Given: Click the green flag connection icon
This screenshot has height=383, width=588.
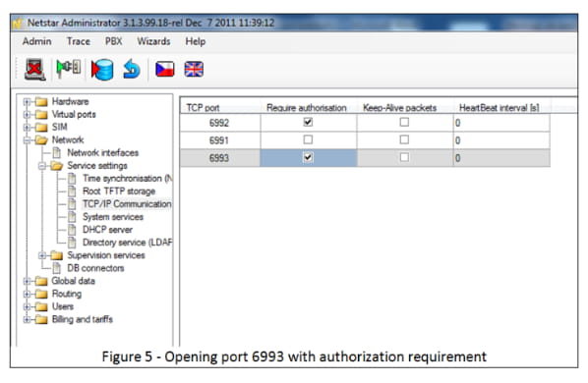Looking at the screenshot, I should coord(68,69).
